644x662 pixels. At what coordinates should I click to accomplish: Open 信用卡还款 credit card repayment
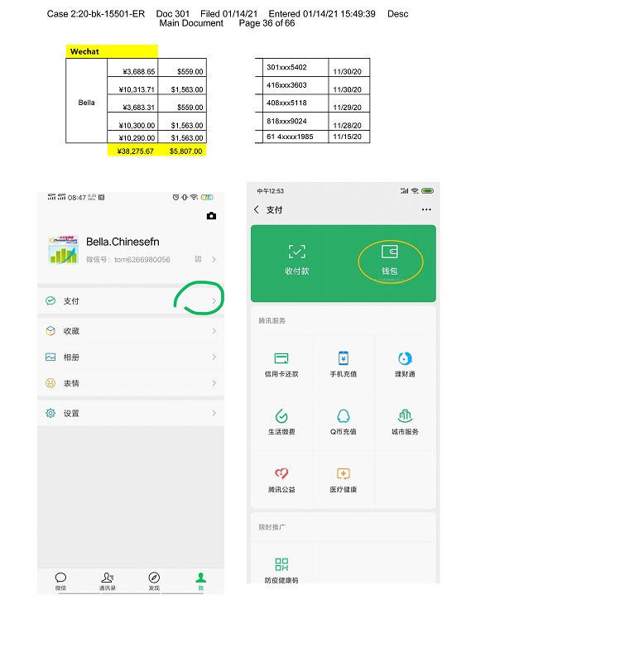281,364
